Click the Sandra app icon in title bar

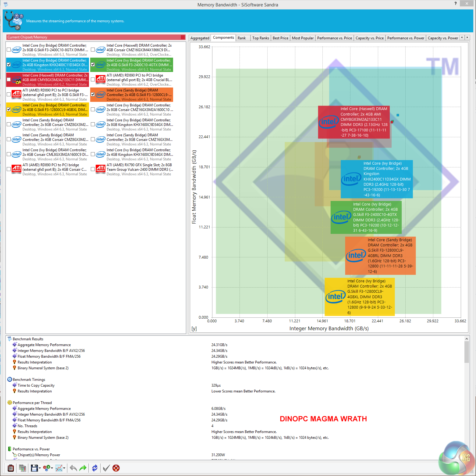(5, 5)
